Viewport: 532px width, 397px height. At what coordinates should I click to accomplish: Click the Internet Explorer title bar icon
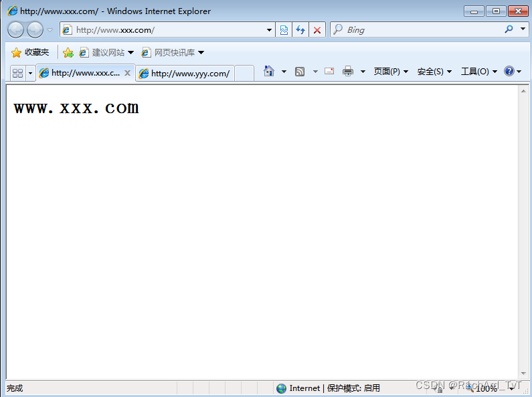[13, 11]
